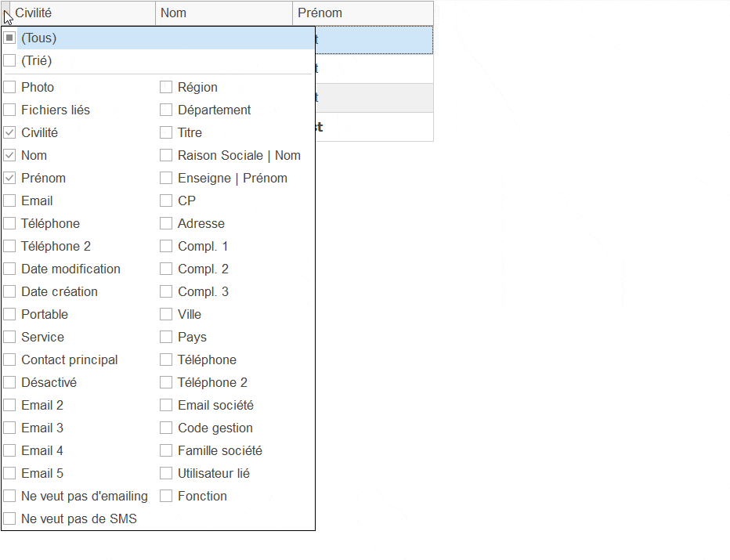
Task: Show the Email column
Action: tap(9, 201)
